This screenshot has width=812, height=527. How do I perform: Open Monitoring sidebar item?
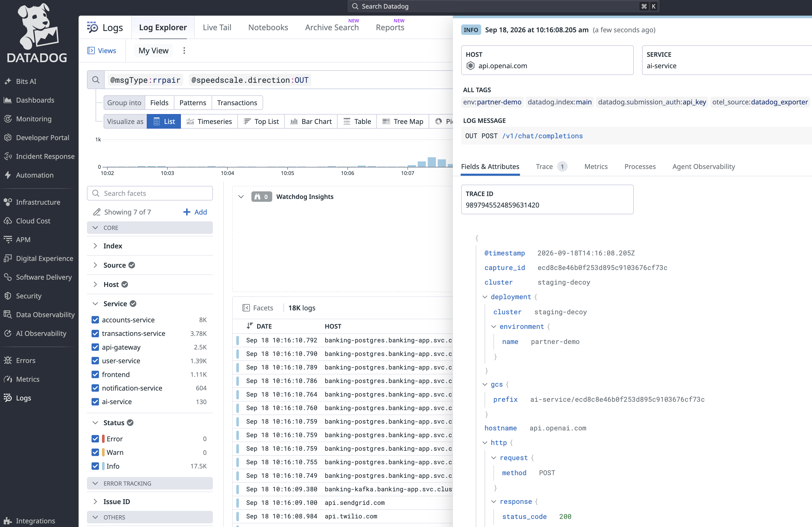pos(28,119)
